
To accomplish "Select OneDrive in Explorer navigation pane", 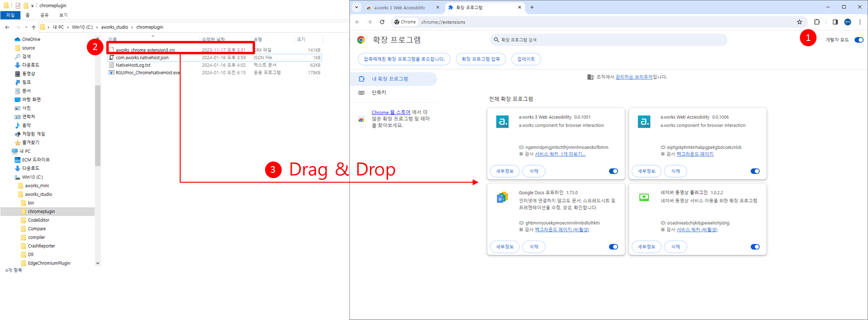I will point(31,40).
